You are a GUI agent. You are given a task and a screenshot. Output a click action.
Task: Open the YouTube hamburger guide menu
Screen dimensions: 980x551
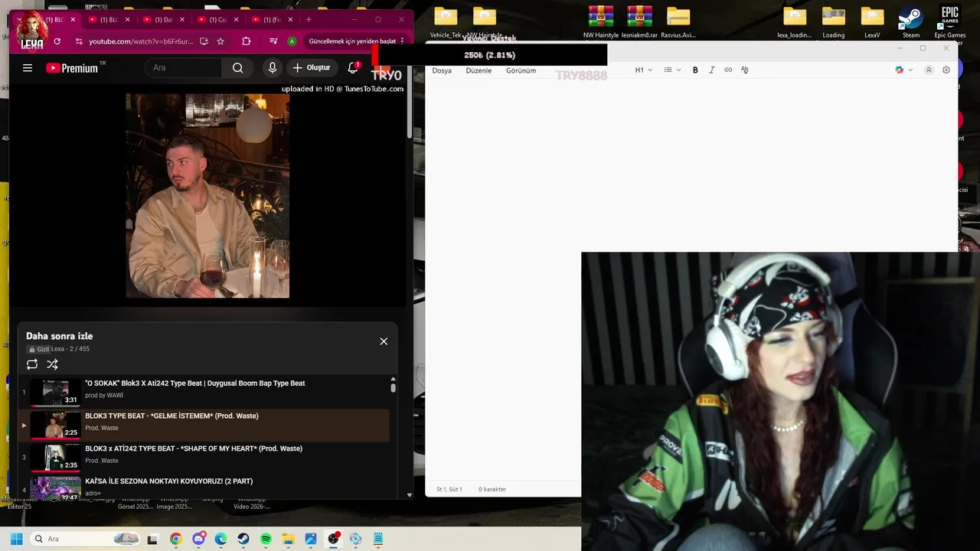[28, 68]
